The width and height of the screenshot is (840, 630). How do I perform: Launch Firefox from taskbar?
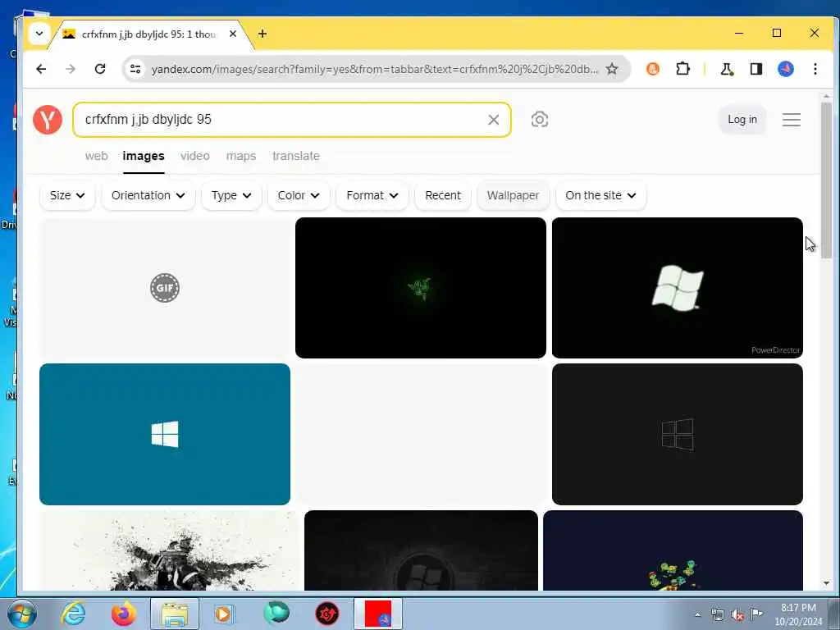[x=123, y=614]
